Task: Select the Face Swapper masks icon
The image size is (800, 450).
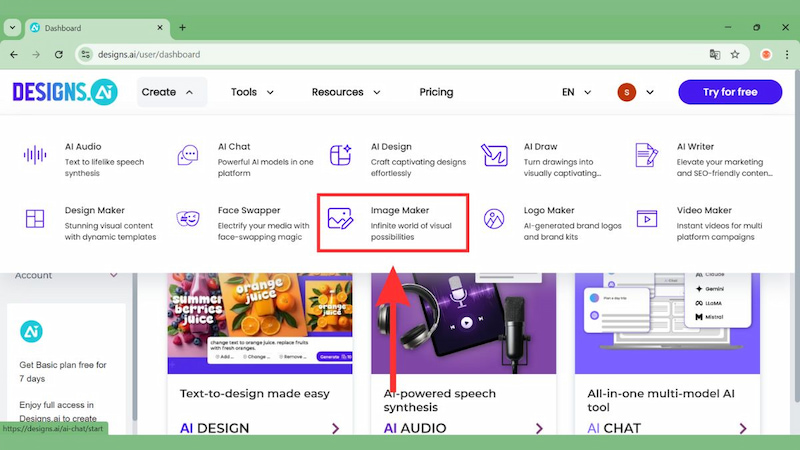Action: point(188,218)
